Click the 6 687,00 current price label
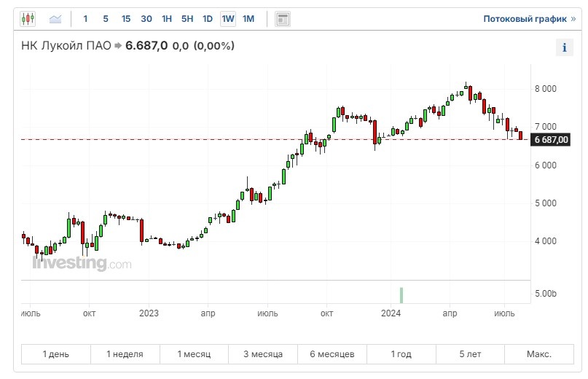This screenshot has width=588, height=379. click(x=551, y=139)
